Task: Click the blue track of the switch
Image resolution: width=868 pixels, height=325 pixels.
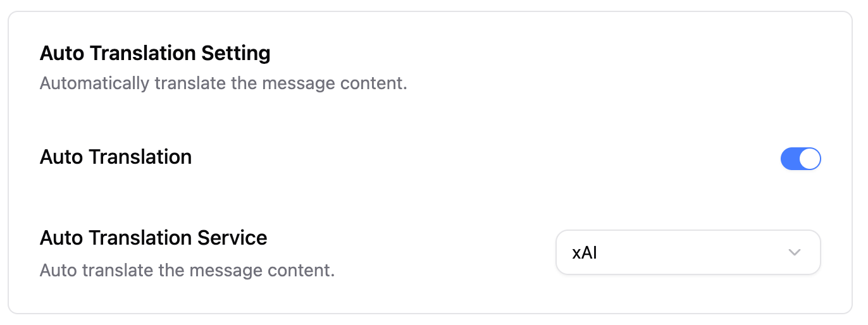Action: [790, 159]
